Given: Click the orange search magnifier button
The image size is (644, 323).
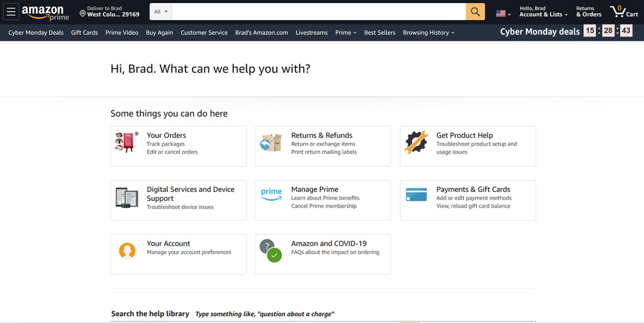Looking at the screenshot, I should tap(475, 12).
